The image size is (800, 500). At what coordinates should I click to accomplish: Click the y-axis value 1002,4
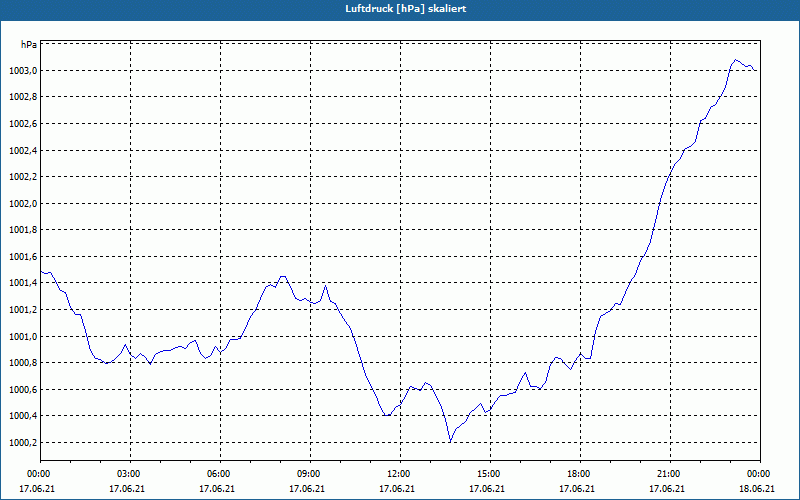[23, 151]
